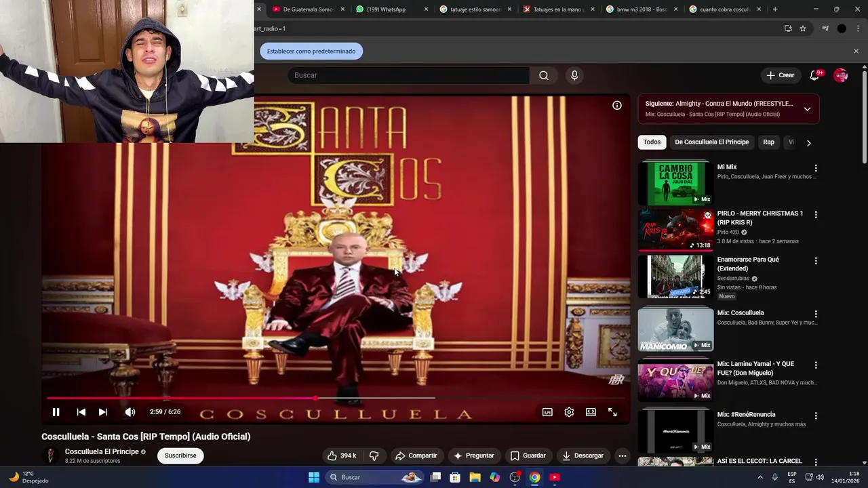The height and width of the screenshot is (488, 868).
Task: Switch to theater mode view
Action: [591, 412]
